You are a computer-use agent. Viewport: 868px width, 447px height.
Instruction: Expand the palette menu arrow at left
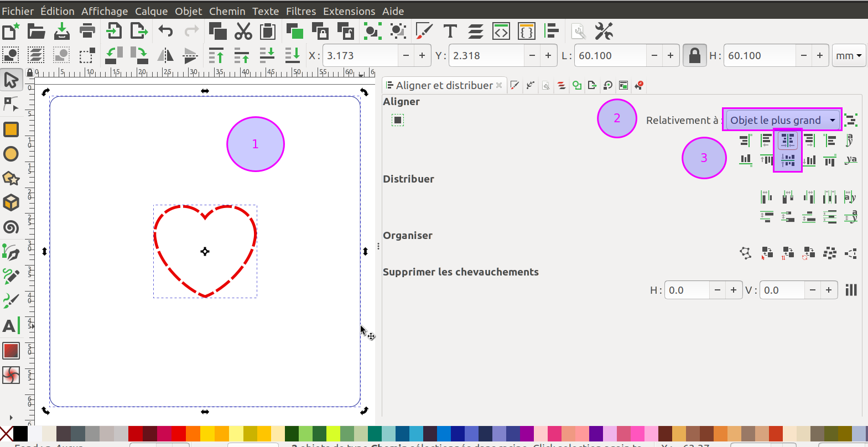tap(11, 418)
